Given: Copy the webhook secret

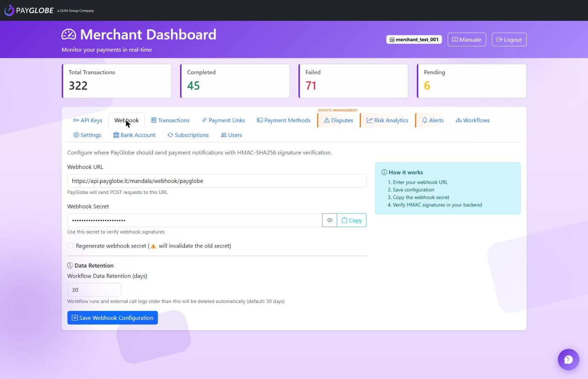Looking at the screenshot, I should tap(352, 220).
